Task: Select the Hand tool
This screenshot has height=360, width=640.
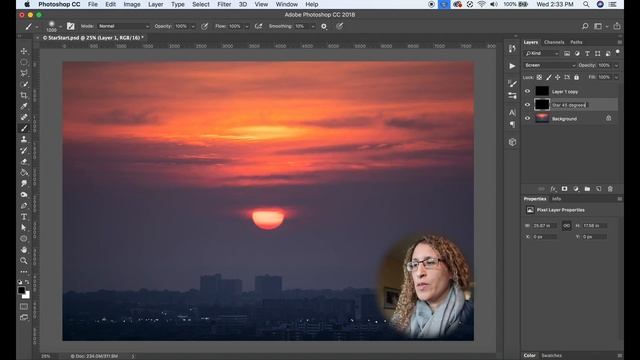Action: (24, 250)
